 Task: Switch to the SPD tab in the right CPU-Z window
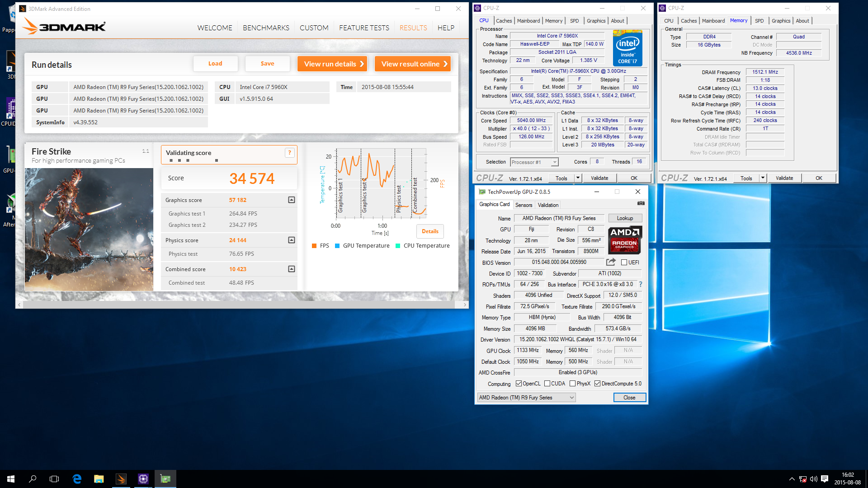click(759, 21)
